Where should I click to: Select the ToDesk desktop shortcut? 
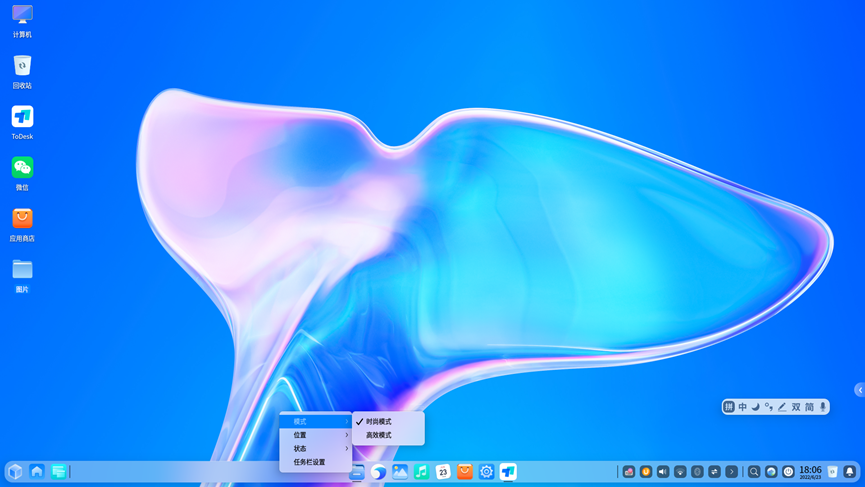point(22,122)
